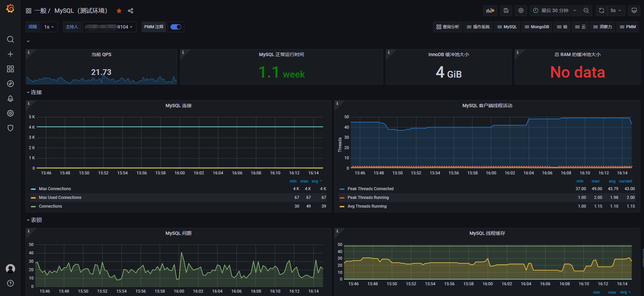The image size is (644, 296).
Task: Open the MongoDB dashboards menu
Action: coord(537,27)
